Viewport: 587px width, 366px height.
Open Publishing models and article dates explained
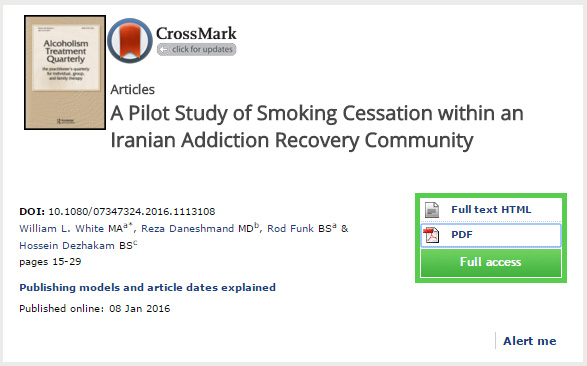(x=147, y=287)
